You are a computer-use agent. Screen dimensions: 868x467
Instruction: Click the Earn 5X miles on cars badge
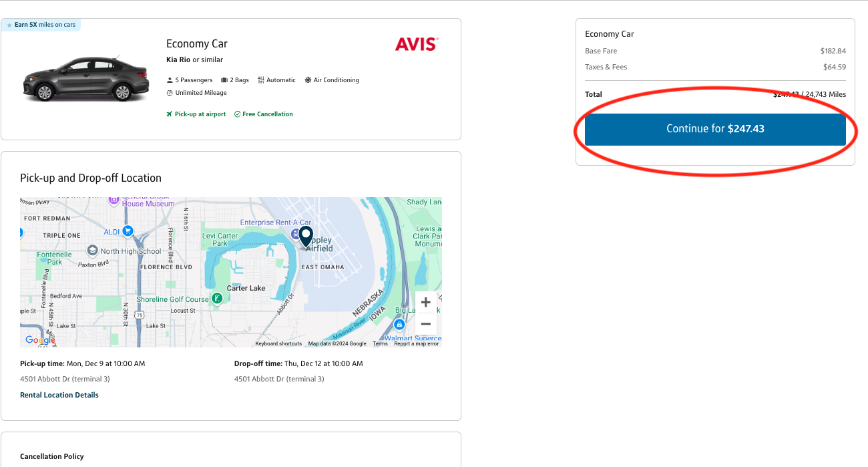tap(41, 25)
